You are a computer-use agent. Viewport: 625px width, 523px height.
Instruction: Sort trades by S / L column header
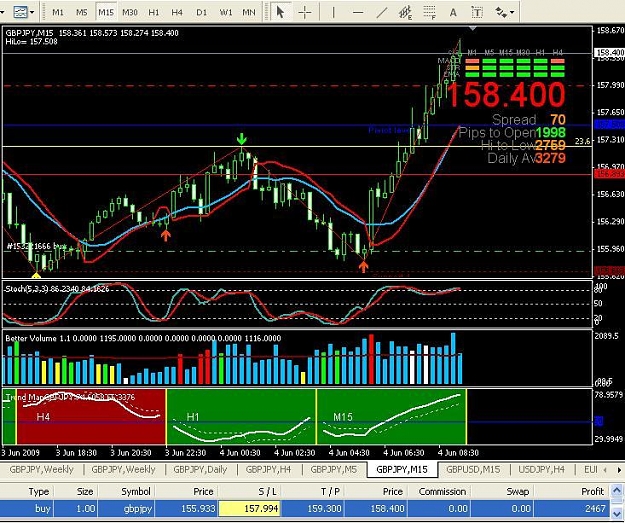[250, 492]
